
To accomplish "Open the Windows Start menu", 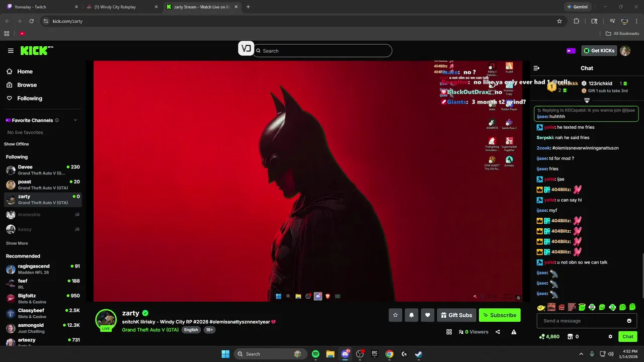I will coord(225,354).
